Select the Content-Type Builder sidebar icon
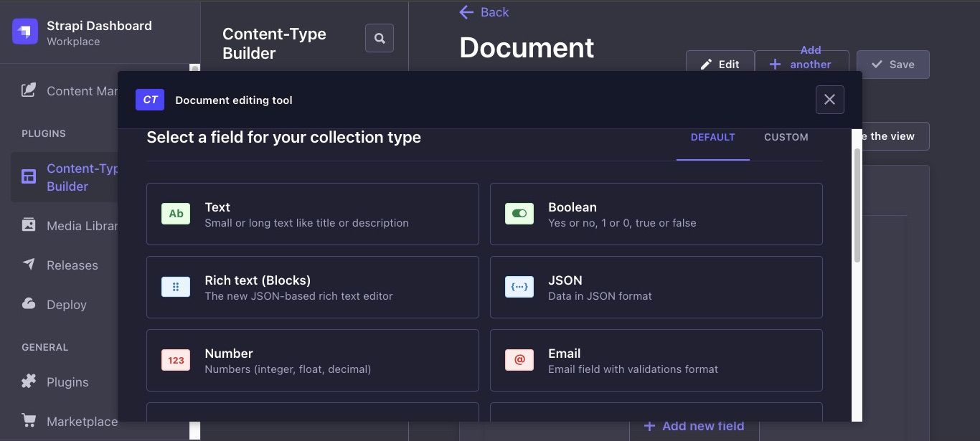The image size is (980, 441). pos(29,177)
